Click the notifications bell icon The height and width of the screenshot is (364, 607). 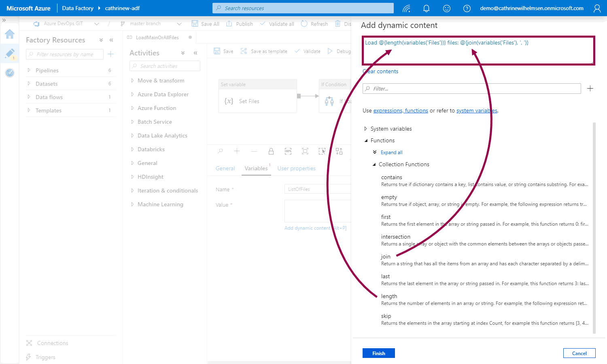(426, 8)
